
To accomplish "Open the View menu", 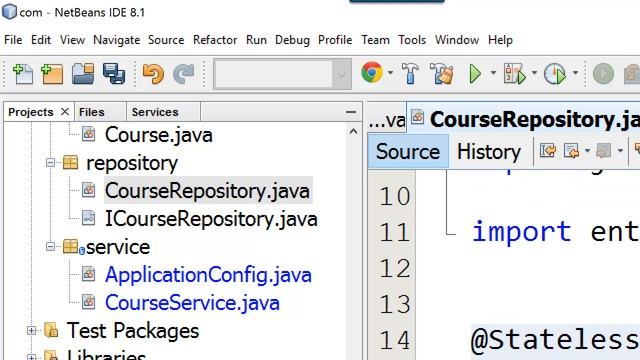I will [x=72, y=40].
